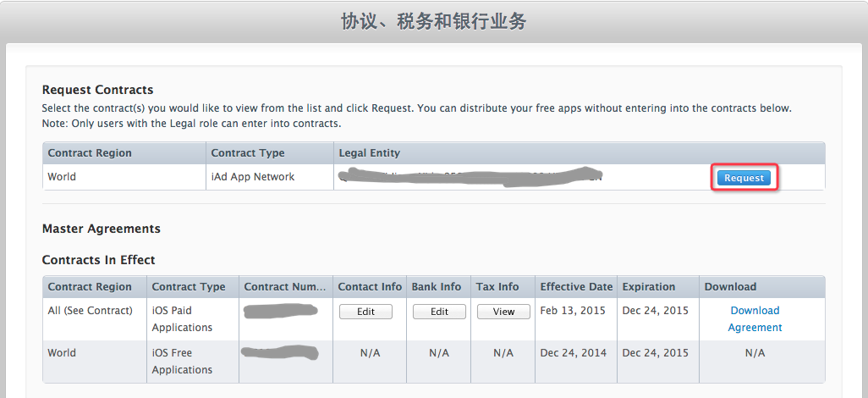Click the blue Request button
Screen dimensions: 868x398
point(744,178)
